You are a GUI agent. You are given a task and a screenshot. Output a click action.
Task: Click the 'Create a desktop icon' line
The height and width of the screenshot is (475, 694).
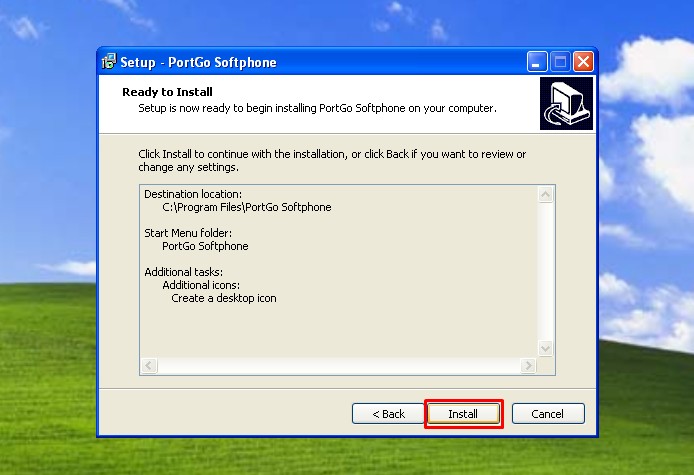(224, 298)
